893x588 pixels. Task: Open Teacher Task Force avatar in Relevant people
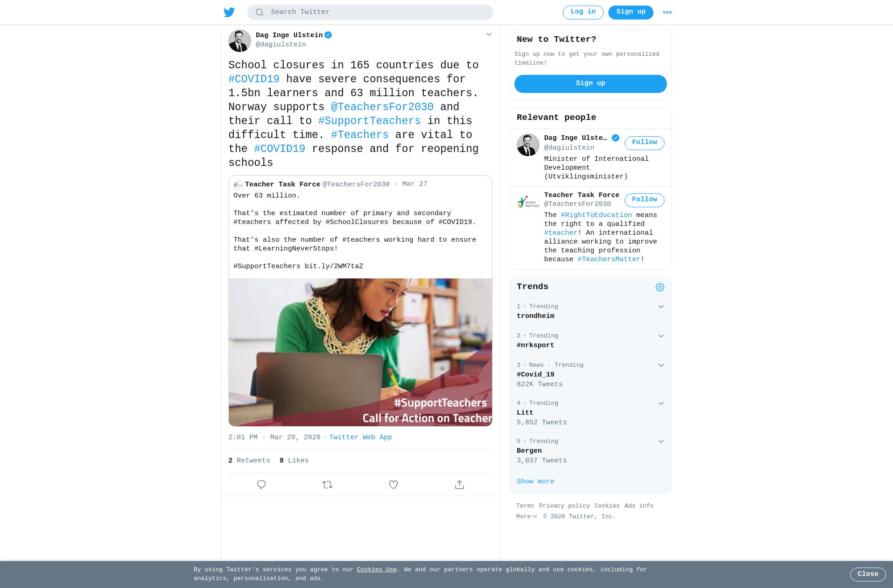[528, 203]
